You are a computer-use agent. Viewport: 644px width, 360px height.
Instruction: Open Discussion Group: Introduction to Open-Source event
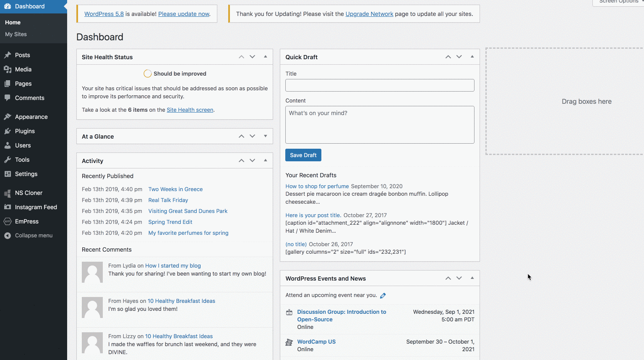(342, 315)
